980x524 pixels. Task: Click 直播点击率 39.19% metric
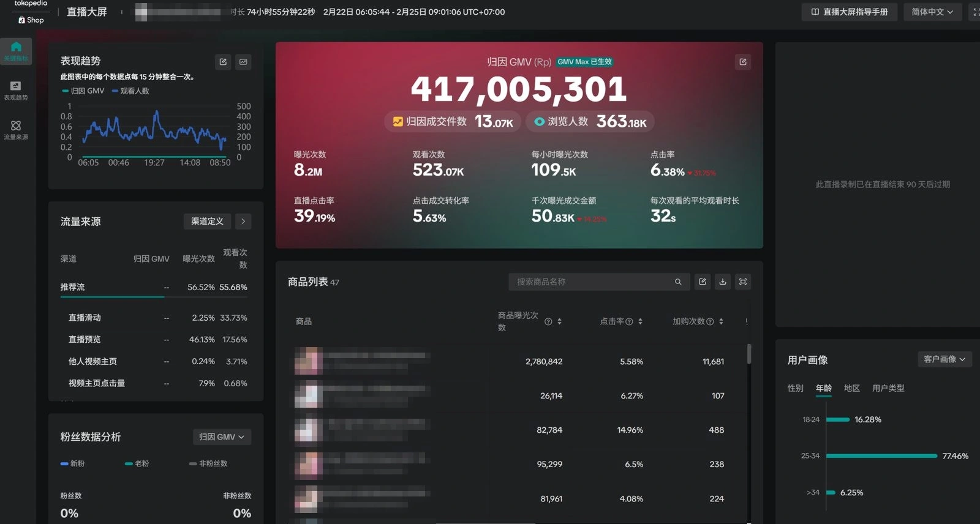[x=315, y=210]
